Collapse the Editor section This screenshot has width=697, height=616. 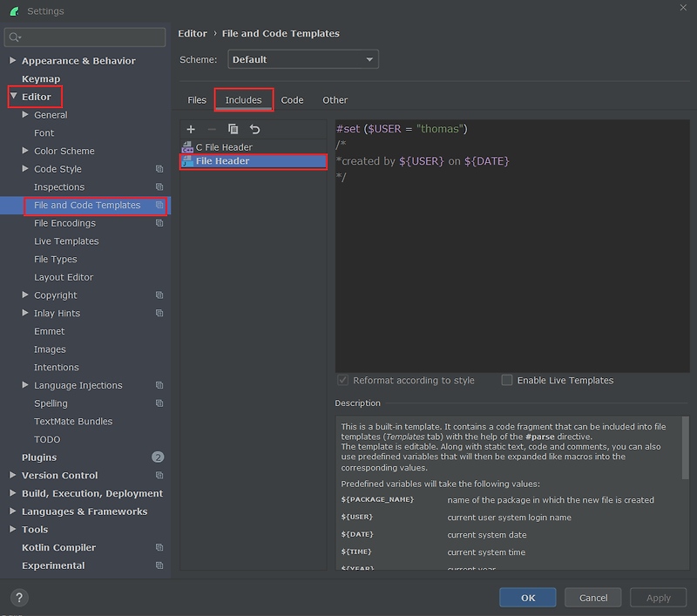point(12,97)
